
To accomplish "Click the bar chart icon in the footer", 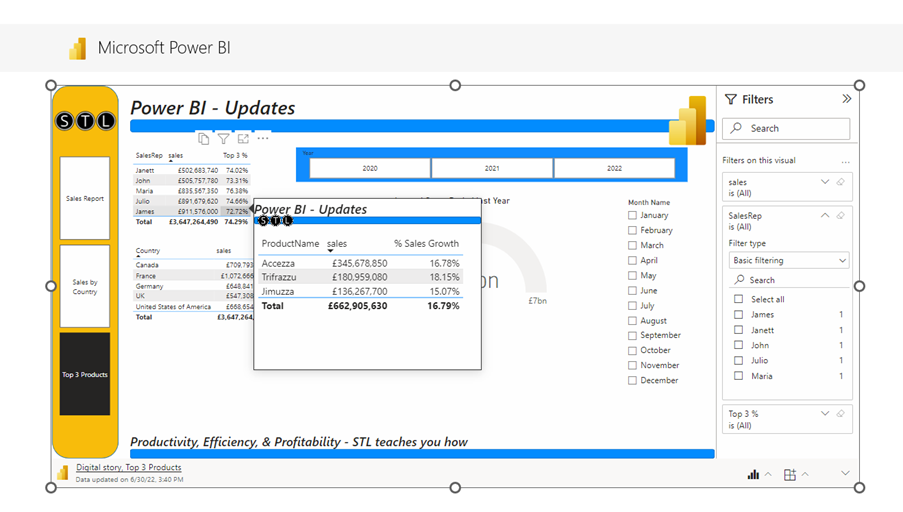I will pyautogui.click(x=753, y=474).
